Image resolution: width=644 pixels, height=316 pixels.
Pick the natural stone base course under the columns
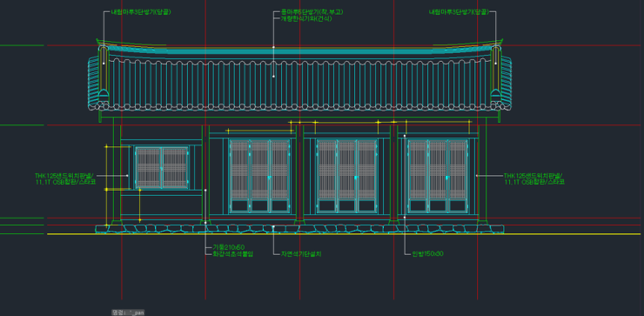coord(300,228)
